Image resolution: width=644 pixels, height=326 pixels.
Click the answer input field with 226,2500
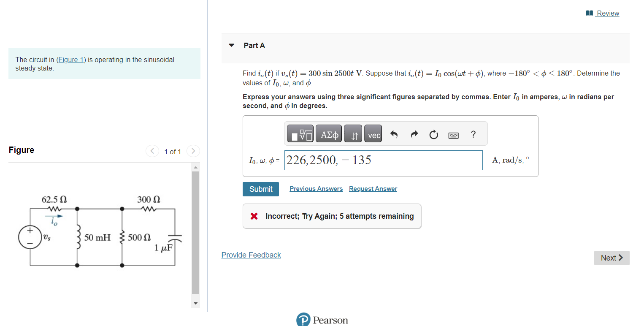coord(383,160)
